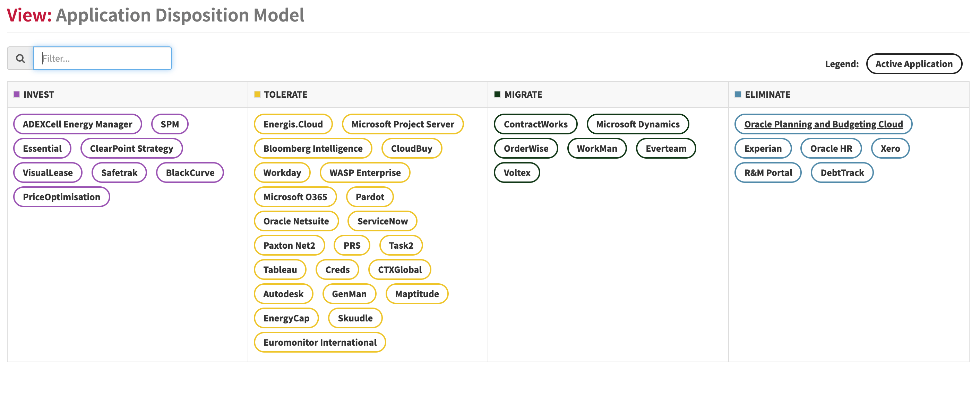Open the Task2 application
The image size is (980, 399).
[x=401, y=246]
